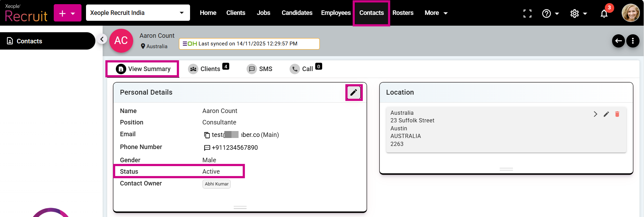Viewport: 644px width, 217px height.
Task: Open the More navigation dropdown
Action: click(436, 13)
